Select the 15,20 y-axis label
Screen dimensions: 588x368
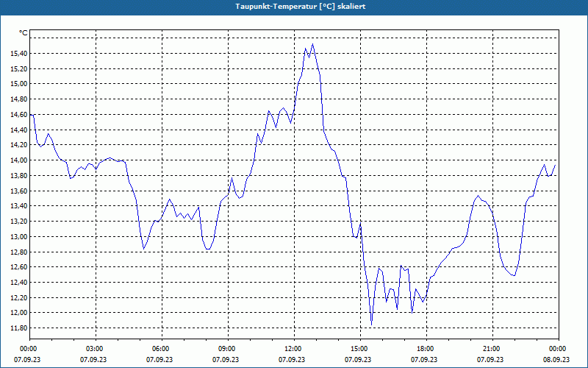pos(19,68)
